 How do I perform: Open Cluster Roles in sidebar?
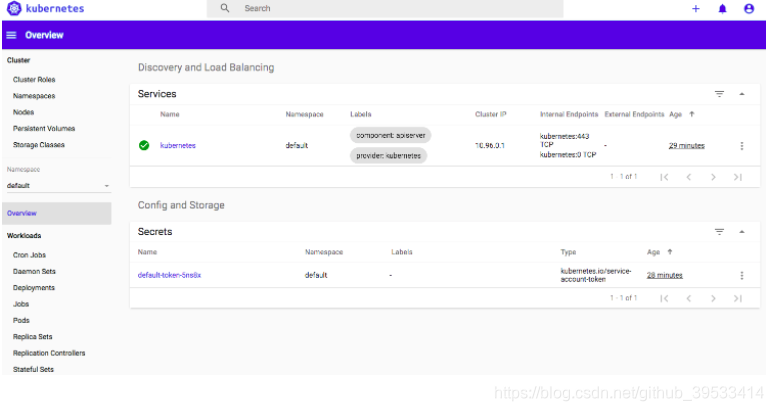pyautogui.click(x=34, y=79)
